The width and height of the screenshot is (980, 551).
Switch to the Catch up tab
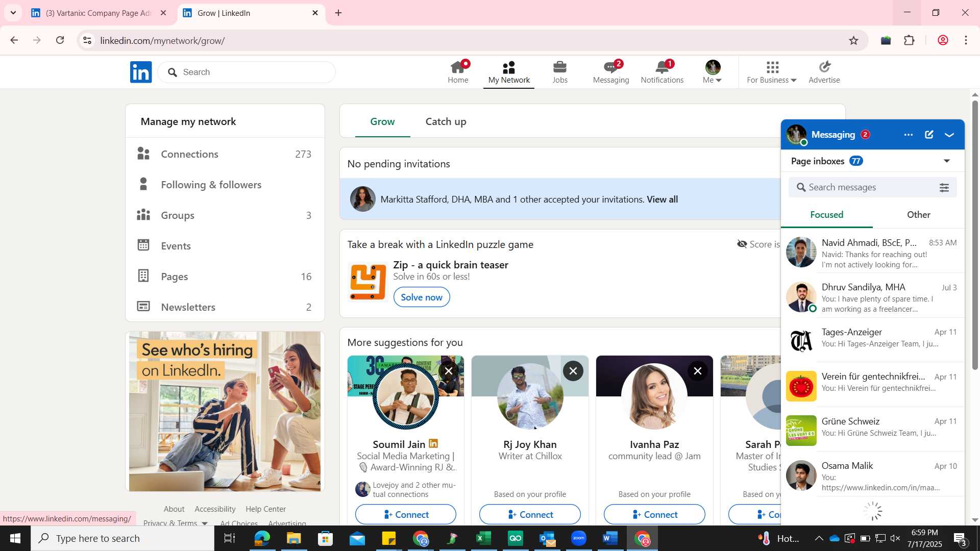coord(446,122)
